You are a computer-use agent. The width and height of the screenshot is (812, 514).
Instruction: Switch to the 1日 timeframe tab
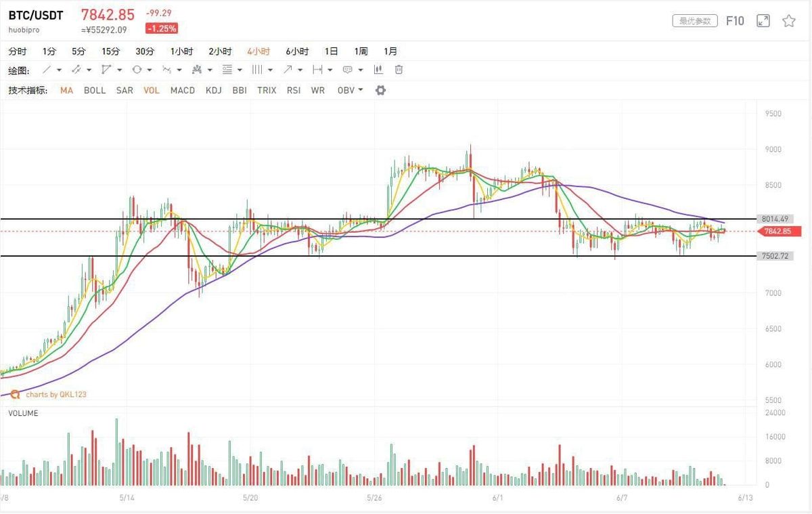point(330,51)
